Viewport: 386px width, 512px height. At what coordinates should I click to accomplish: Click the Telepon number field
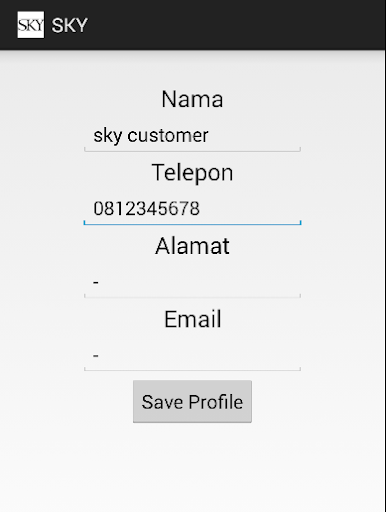[192, 209]
